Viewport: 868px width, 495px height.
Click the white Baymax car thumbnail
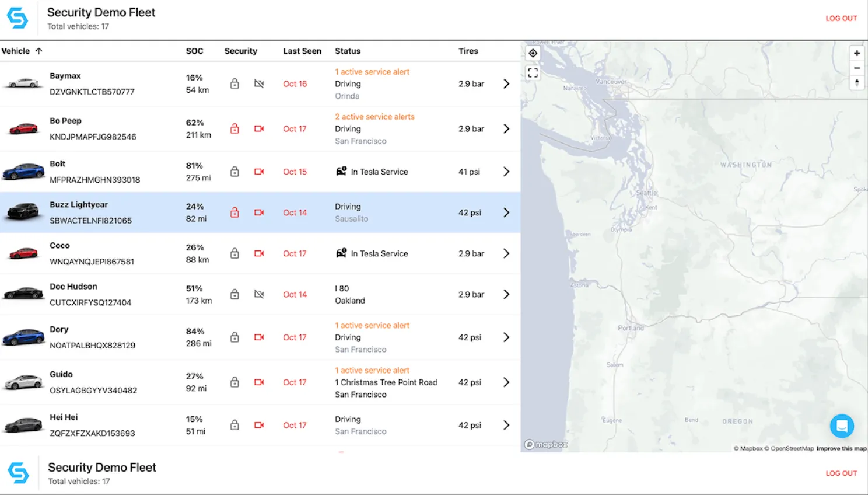click(23, 83)
